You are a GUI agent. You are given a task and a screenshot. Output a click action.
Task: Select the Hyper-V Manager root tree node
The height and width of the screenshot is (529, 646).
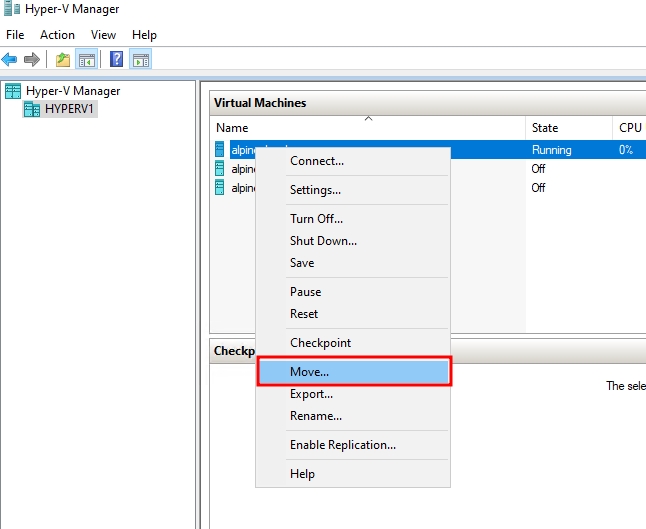coord(72,91)
